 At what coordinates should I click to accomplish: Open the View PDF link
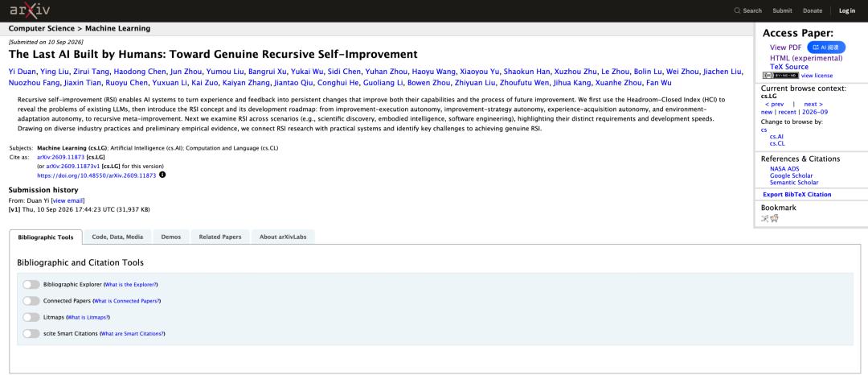[x=785, y=47]
